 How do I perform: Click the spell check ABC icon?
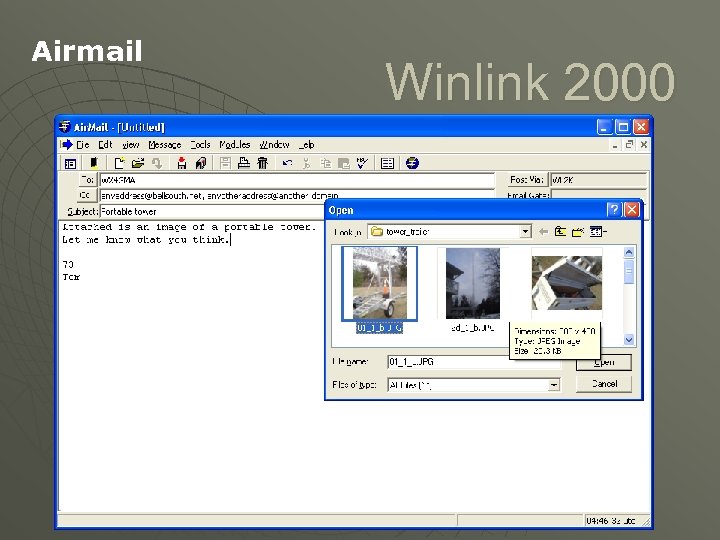[x=362, y=163]
